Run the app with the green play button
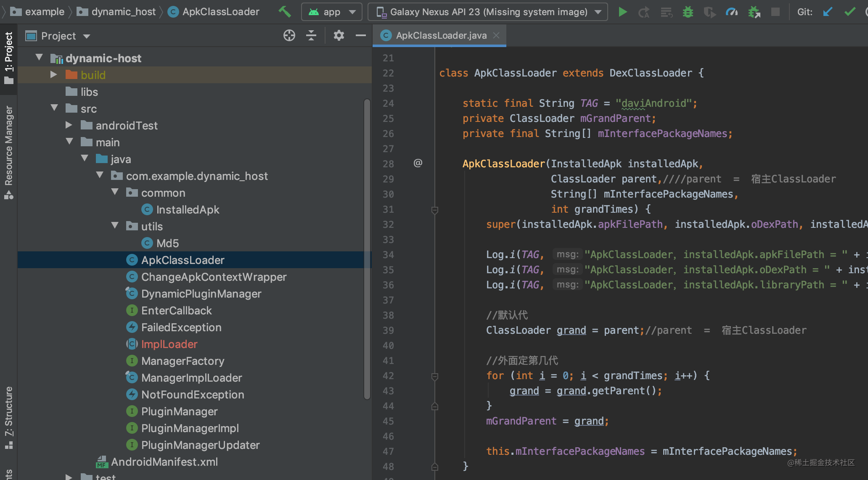 [623, 12]
